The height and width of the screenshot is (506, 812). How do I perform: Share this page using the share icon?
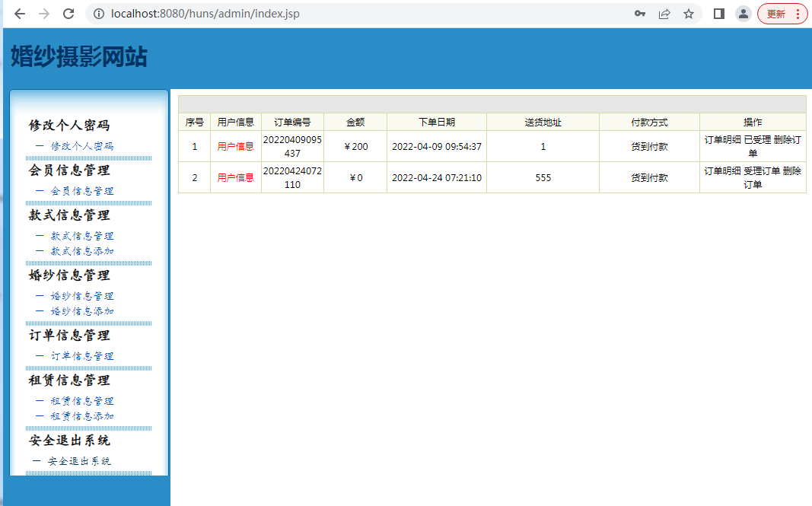click(664, 14)
